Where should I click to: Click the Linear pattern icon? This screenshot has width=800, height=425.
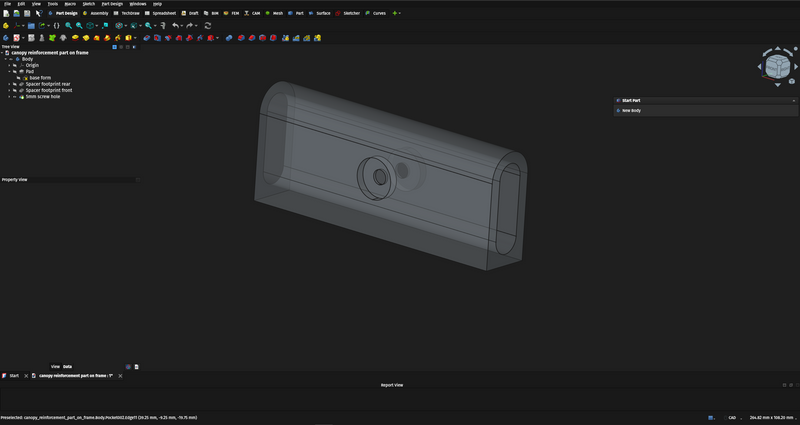(x=296, y=38)
